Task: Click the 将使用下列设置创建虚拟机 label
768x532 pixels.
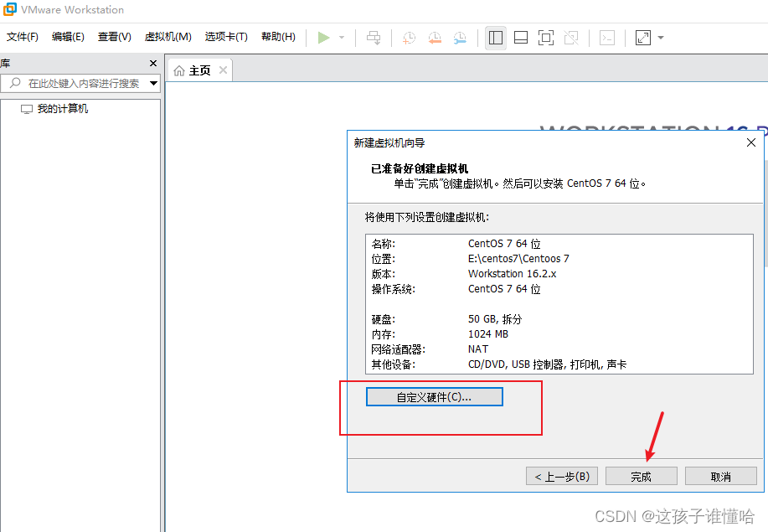Action: [426, 217]
